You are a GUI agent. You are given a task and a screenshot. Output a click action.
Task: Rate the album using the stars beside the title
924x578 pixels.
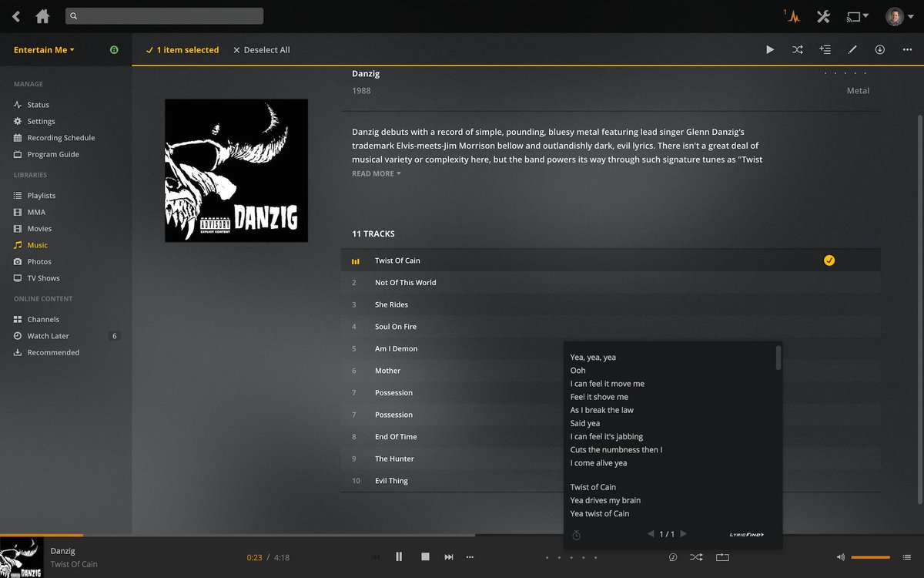(x=844, y=74)
